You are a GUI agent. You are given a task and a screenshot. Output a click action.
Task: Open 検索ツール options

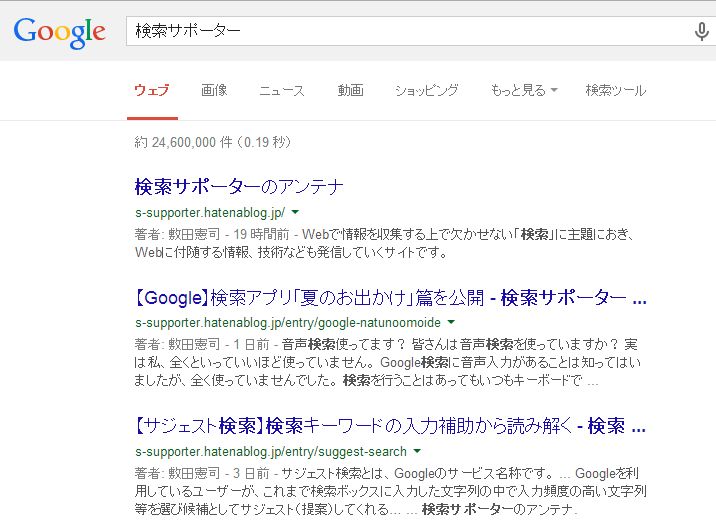(616, 90)
